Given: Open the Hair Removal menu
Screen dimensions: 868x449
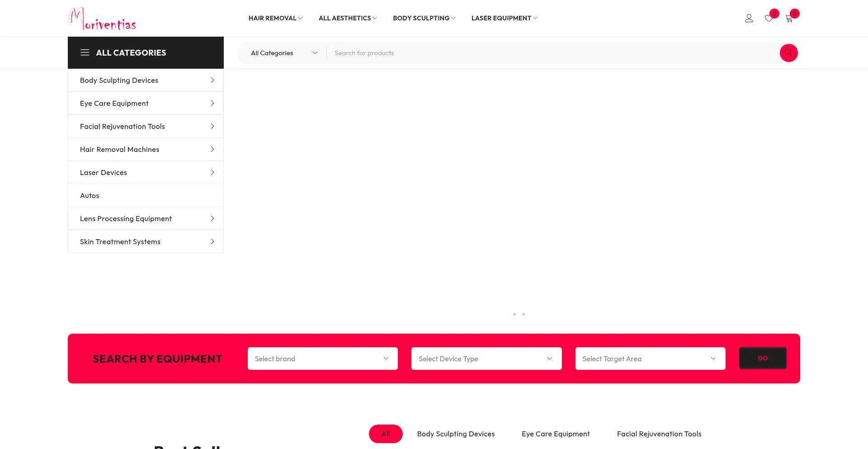Looking at the screenshot, I should [x=275, y=18].
